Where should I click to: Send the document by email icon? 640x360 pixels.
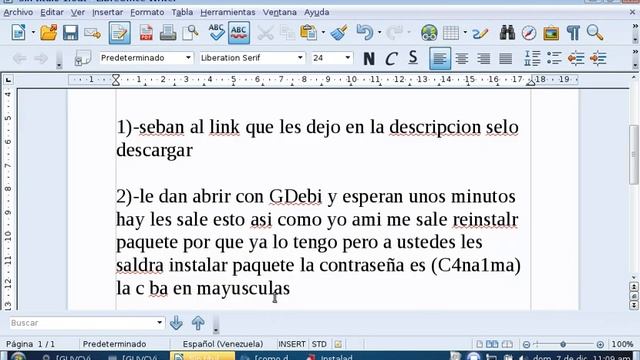click(93, 33)
